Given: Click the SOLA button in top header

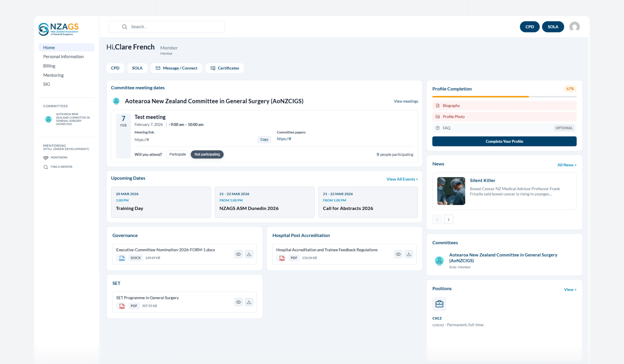Looking at the screenshot, I should pos(553,27).
